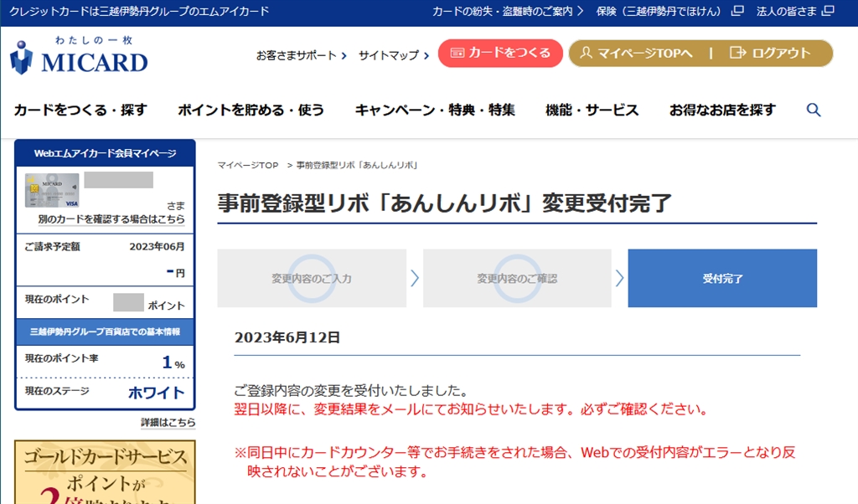Click the top banner tagline クレジットカードは三越伊勢丹グループ
This screenshot has height=504, width=858.
(x=140, y=11)
